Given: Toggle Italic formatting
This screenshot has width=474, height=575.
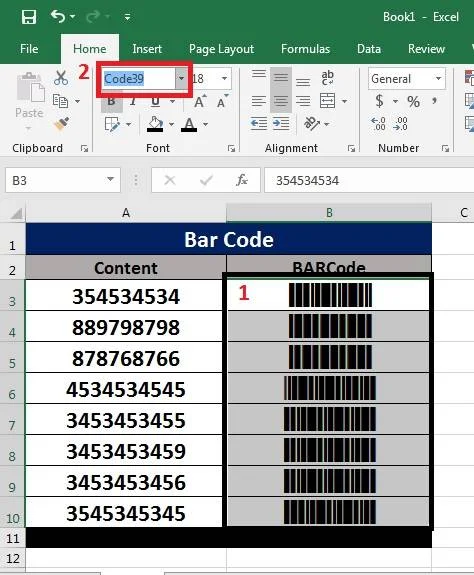Looking at the screenshot, I should click(x=133, y=101).
